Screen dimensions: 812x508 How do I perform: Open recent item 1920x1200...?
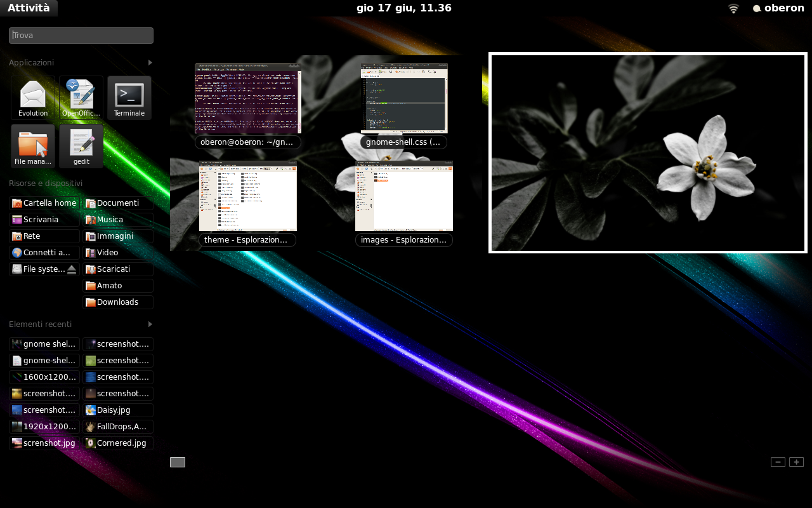point(44,427)
